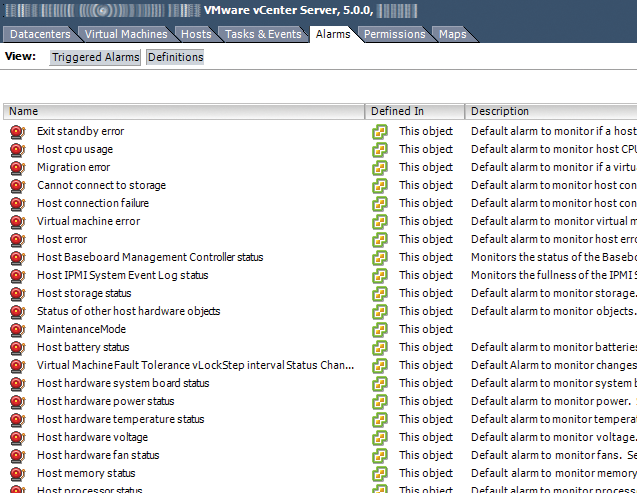This screenshot has height=493, width=637.
Task: Click vCenter object icon in Migration error row
Action: pyautogui.click(x=380, y=167)
